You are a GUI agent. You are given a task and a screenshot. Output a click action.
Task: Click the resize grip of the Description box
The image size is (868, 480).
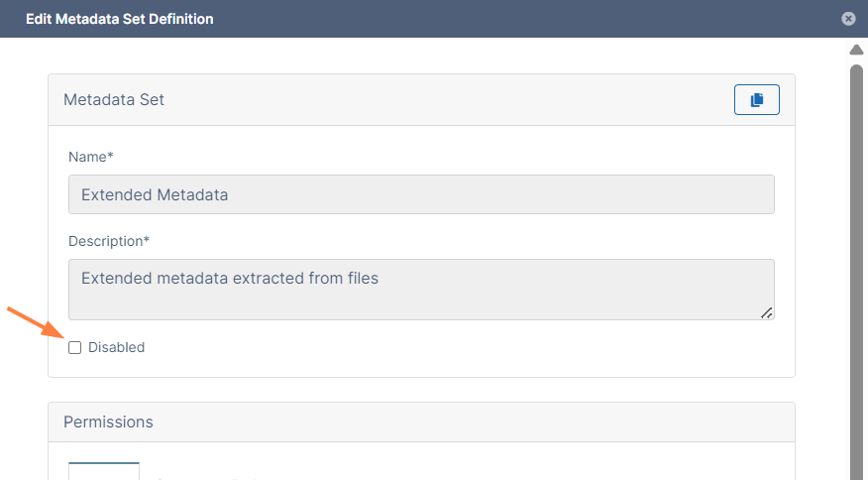tap(767, 313)
